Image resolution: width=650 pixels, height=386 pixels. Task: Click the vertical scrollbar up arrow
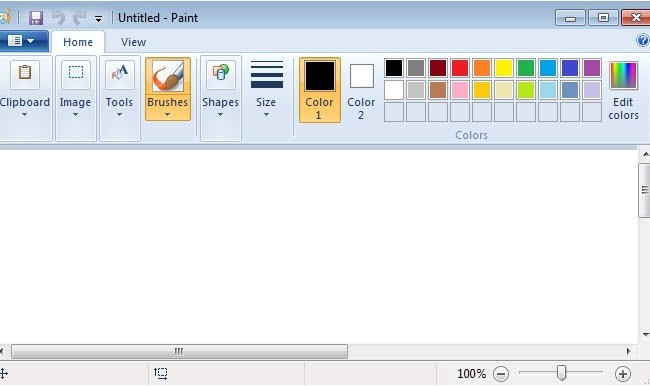point(645,155)
